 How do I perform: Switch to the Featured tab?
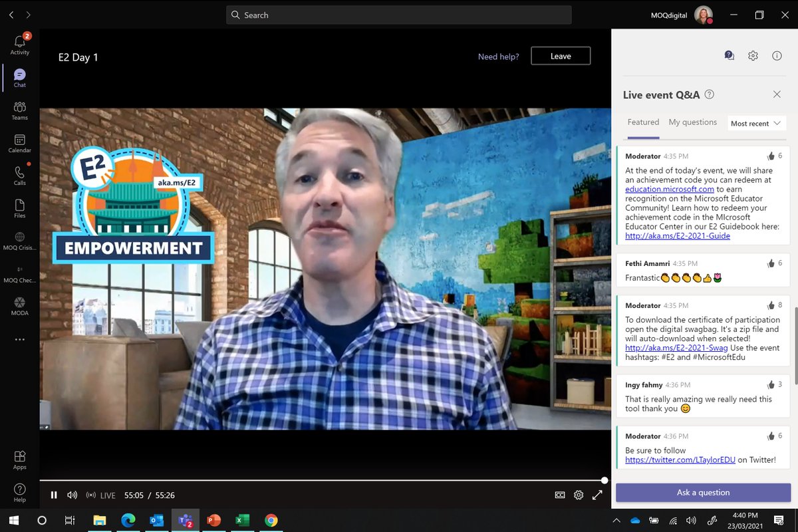(x=643, y=122)
